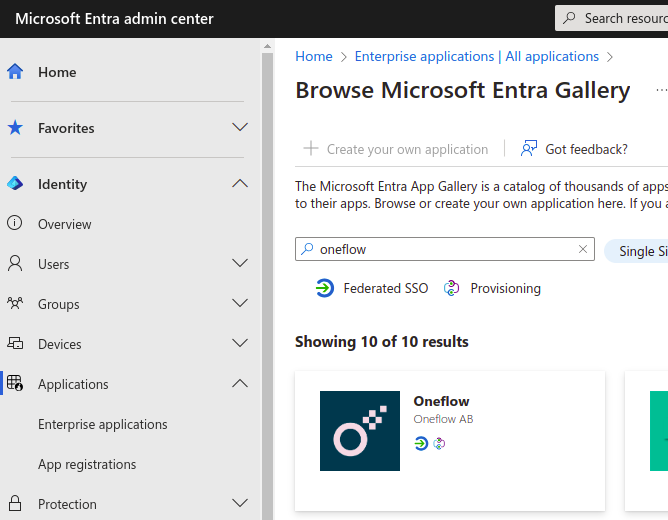Click the Got feedback person icon
The image size is (668, 520).
[529, 149]
